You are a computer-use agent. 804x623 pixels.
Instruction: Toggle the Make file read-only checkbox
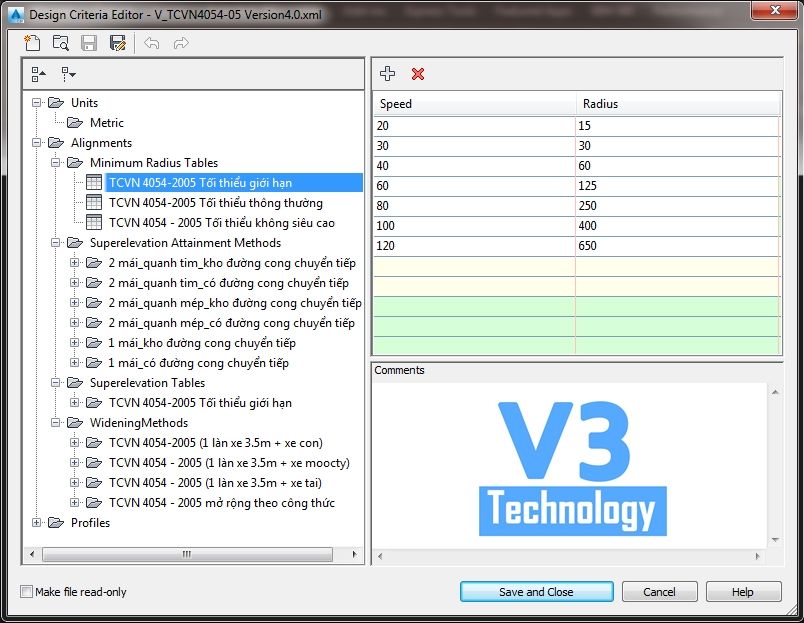click(x=26, y=591)
